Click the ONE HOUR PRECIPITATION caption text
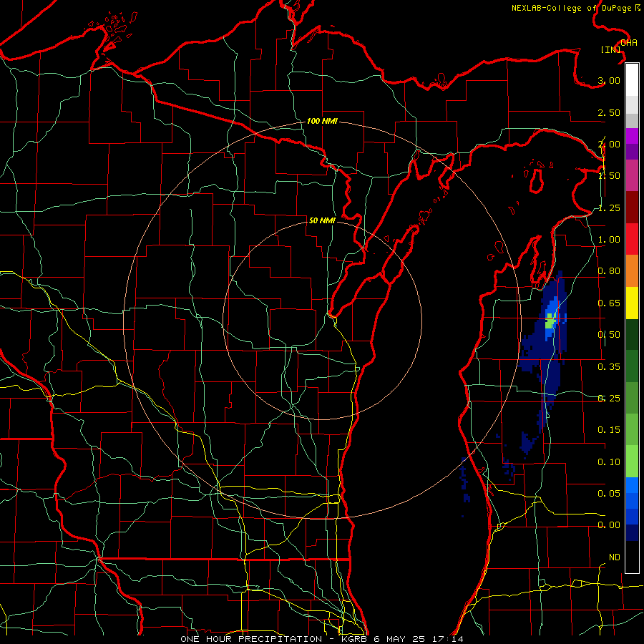The height and width of the screenshot is (644, 644). coord(251,639)
